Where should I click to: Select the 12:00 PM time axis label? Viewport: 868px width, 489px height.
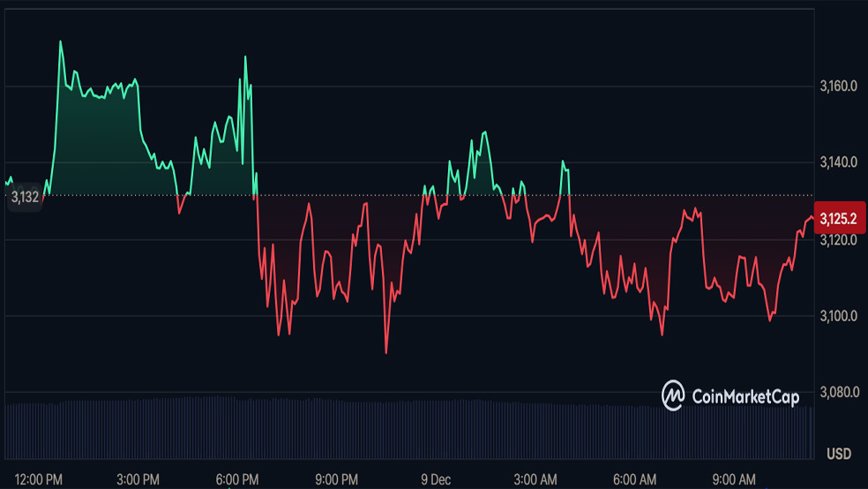click(39, 479)
